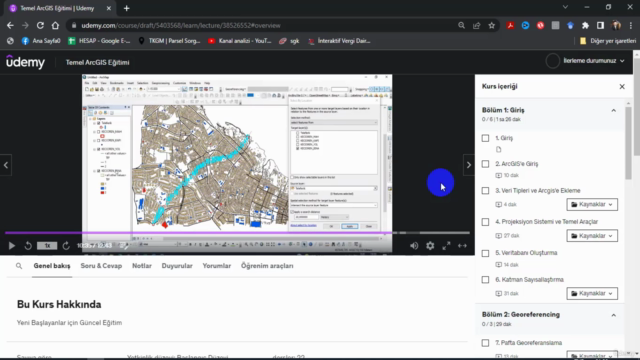Click the page vertical scrollbar
The height and width of the screenshot is (360, 640).
click(636, 106)
